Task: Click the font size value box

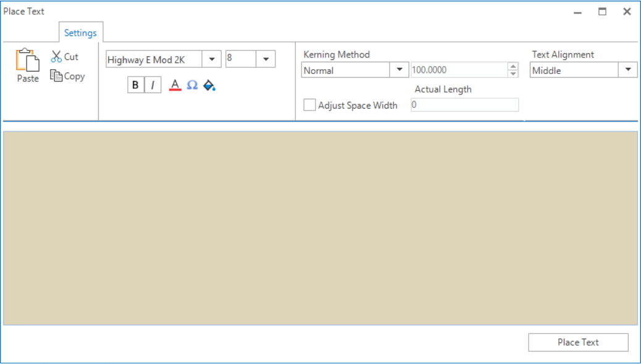Action: 240,59
